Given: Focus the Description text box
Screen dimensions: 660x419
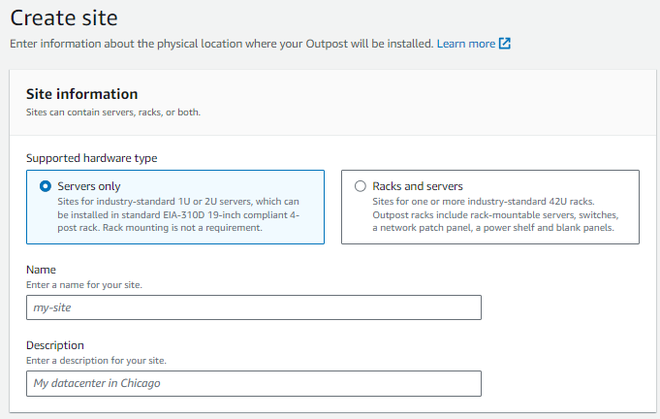Looking at the screenshot, I should pos(254,384).
